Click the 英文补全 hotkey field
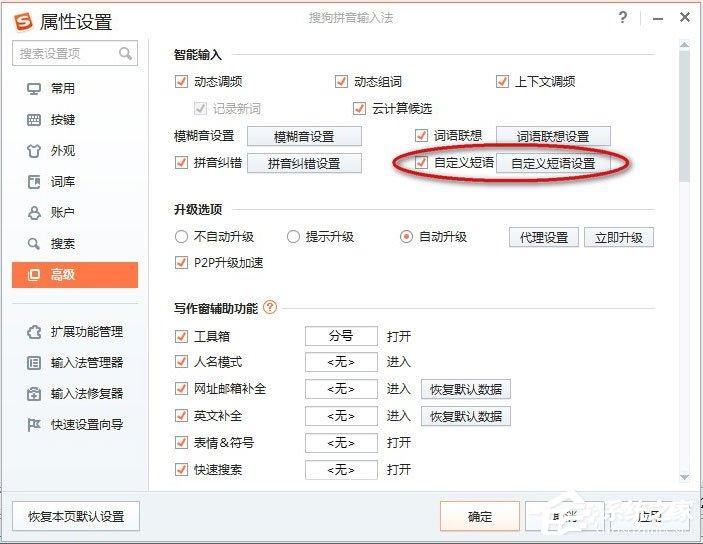This screenshot has height=544, width=703. tap(341, 416)
